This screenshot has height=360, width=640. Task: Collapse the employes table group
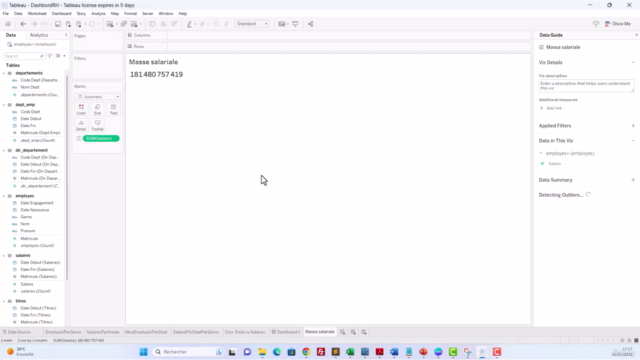[x=4, y=196]
